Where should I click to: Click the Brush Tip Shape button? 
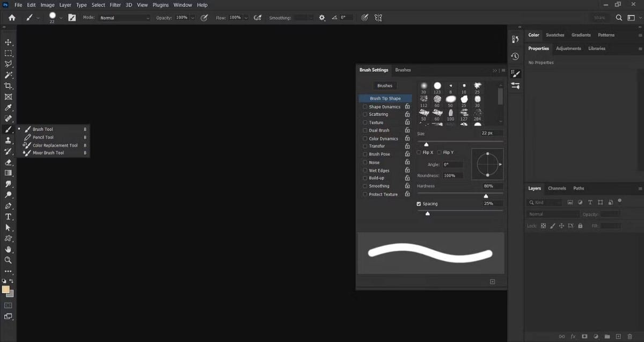pos(385,98)
